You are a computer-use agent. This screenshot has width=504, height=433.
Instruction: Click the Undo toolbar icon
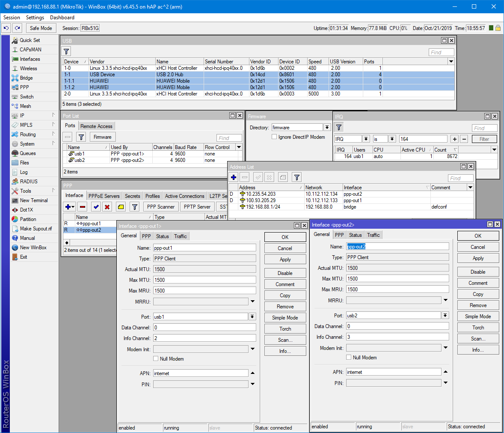[6, 28]
